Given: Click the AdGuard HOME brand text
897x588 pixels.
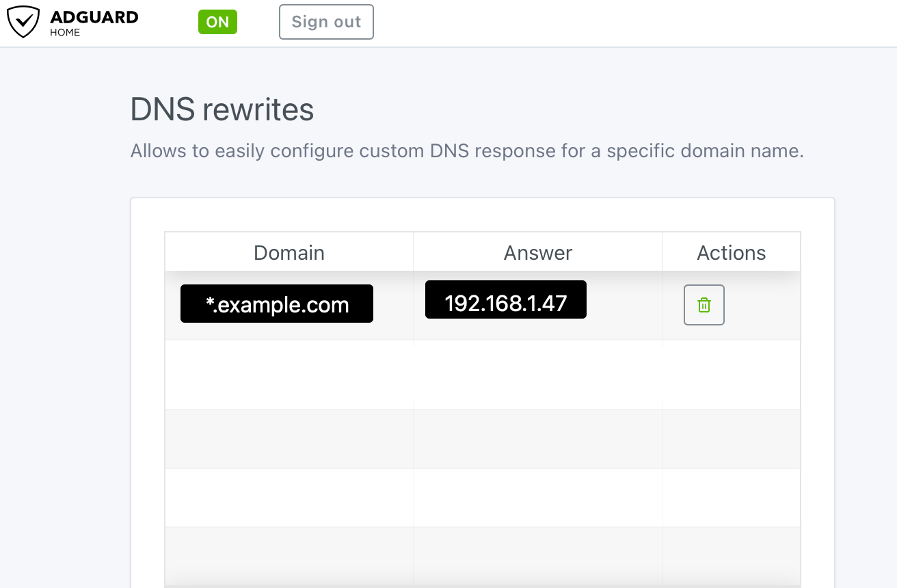Looking at the screenshot, I should pos(92,22).
